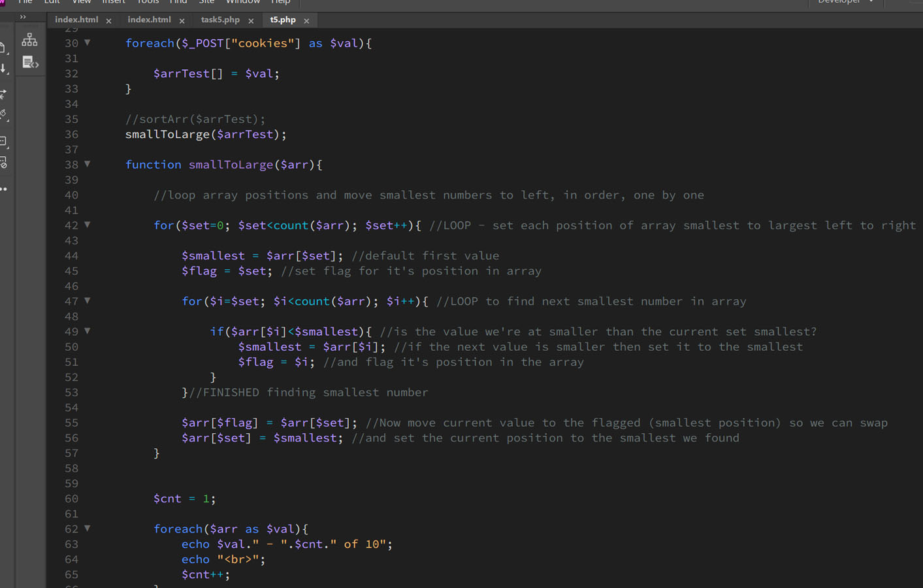Click the Apply Comment toolbar icon

[x=3, y=141]
